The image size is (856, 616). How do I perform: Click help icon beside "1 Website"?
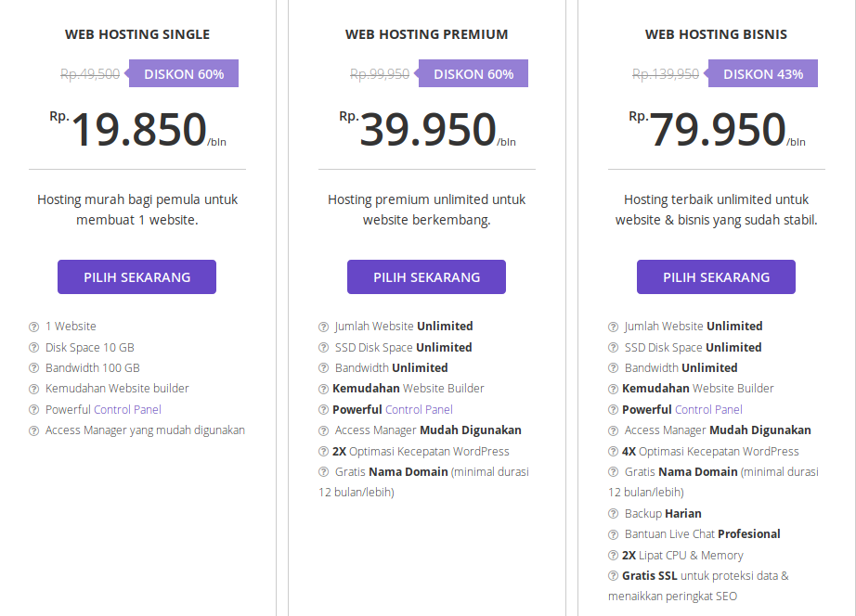click(x=33, y=327)
